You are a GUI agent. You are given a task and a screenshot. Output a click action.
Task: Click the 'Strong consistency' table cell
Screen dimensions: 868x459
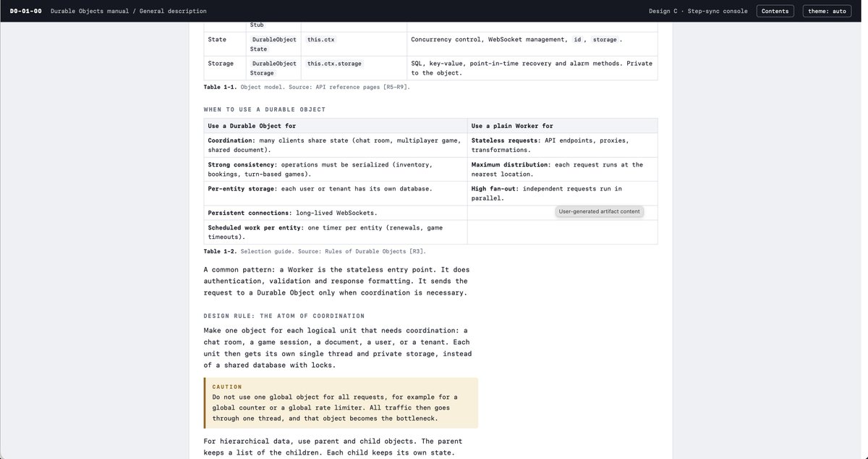click(x=336, y=169)
